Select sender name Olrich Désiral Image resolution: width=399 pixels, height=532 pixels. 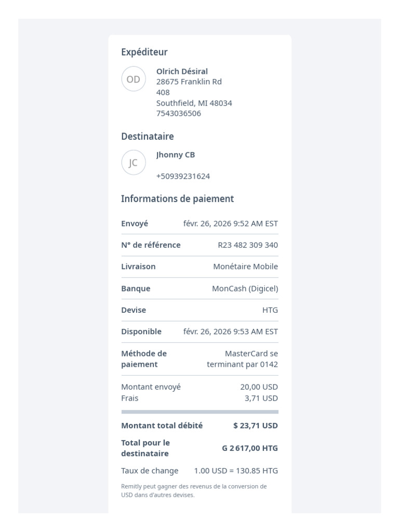(x=182, y=71)
